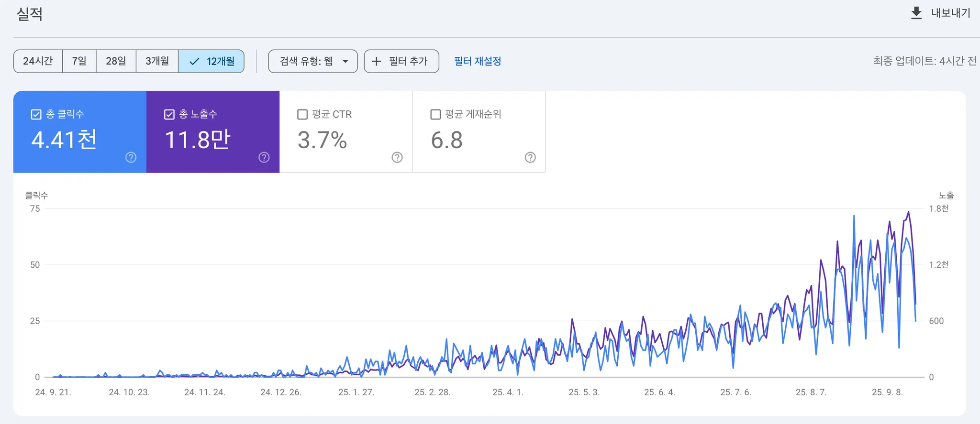Click the 클릭수 axis label

[x=36, y=195]
